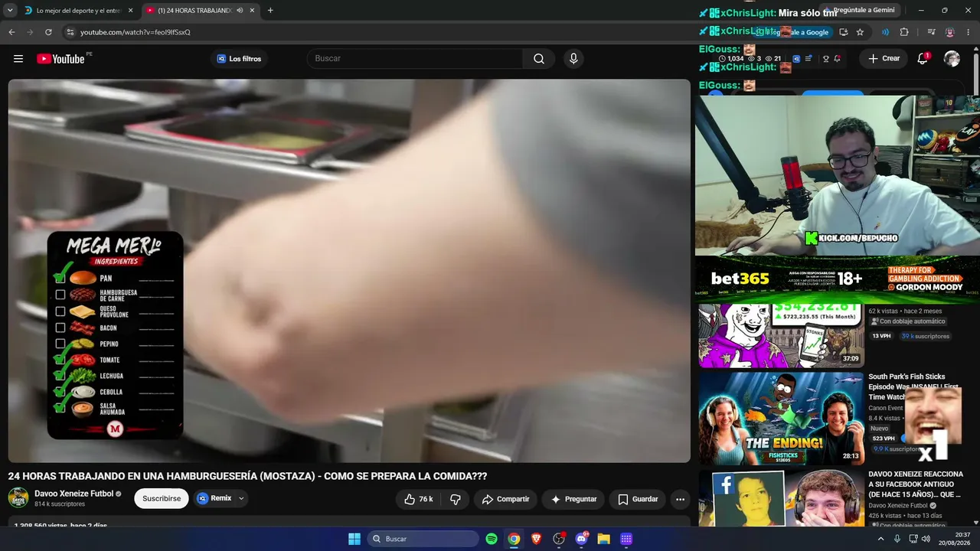Image resolution: width=980 pixels, height=551 pixels.
Task: Click the search magnifier button on YouTube
Action: click(x=539, y=59)
